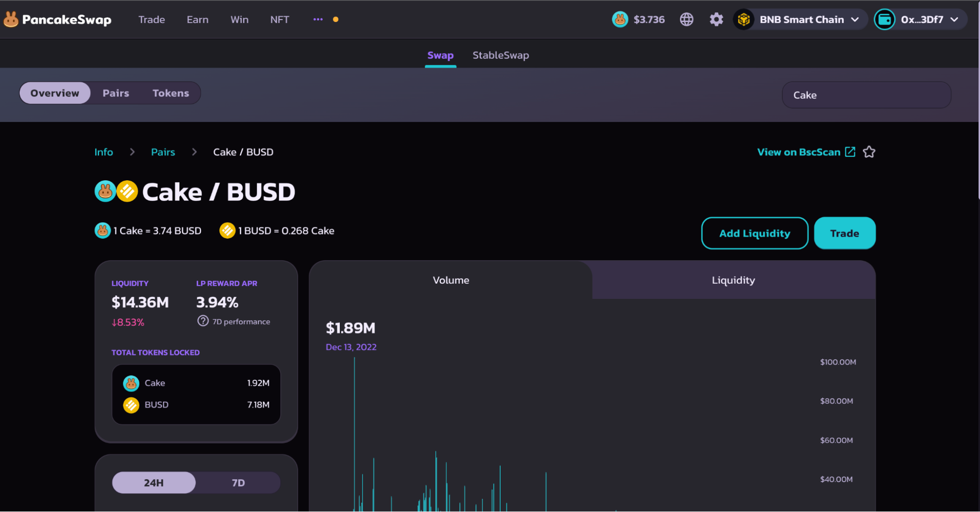Click the Add Liquidity button

click(x=754, y=233)
